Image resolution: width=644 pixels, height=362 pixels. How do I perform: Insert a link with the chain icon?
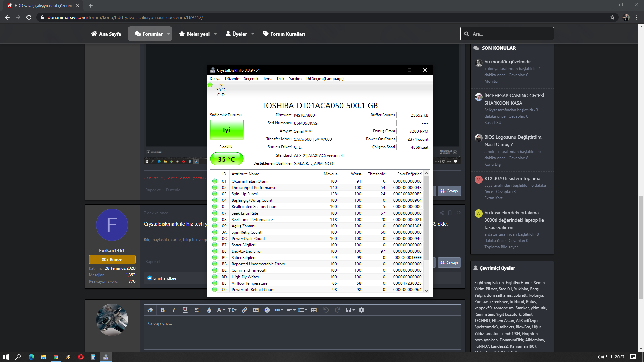click(x=244, y=310)
